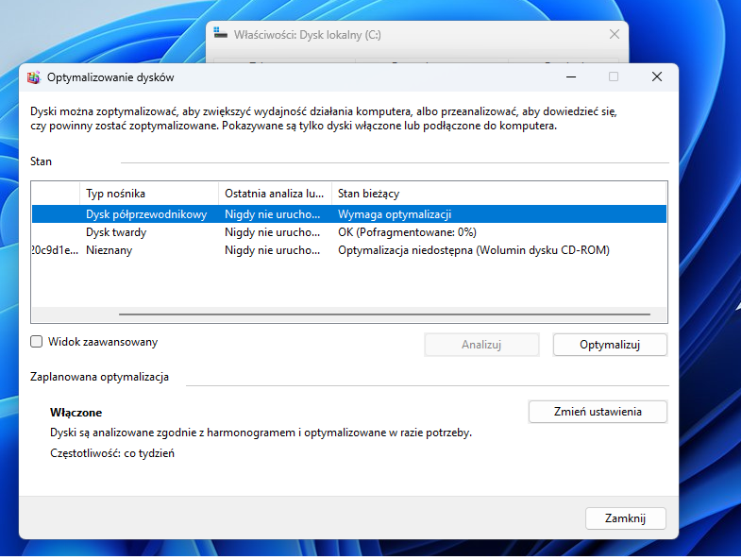Click the Optymalizacja niedostępna CD-ROM status
741x560 pixels.
click(474, 250)
